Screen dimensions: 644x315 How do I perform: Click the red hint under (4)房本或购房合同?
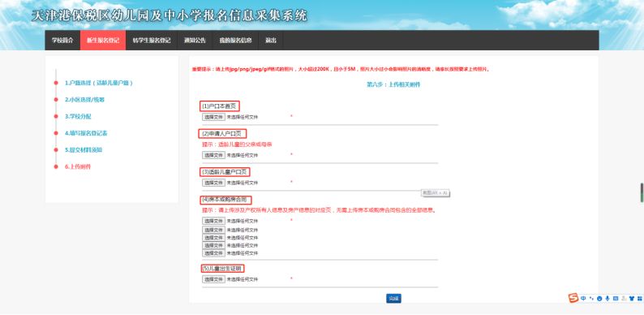(318, 210)
